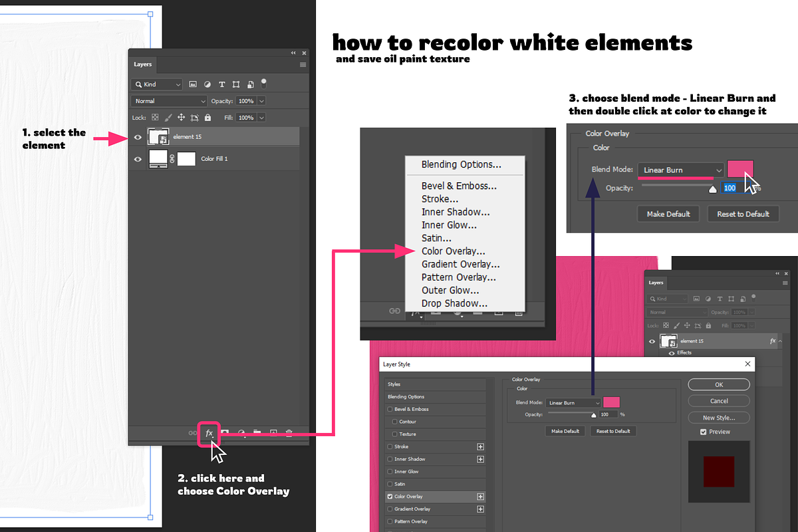Open Normal blend mode dropdown in main panel

pyautogui.click(x=170, y=101)
